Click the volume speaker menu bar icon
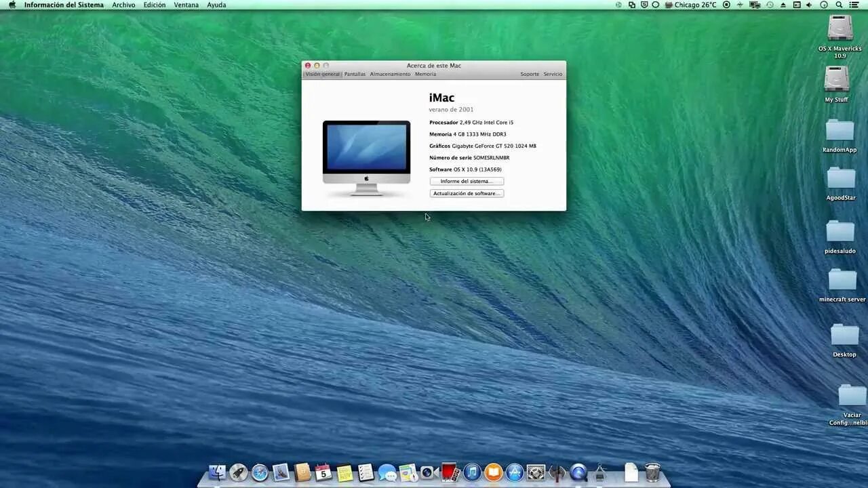Screen dimensions: 868x488 click(x=809, y=5)
